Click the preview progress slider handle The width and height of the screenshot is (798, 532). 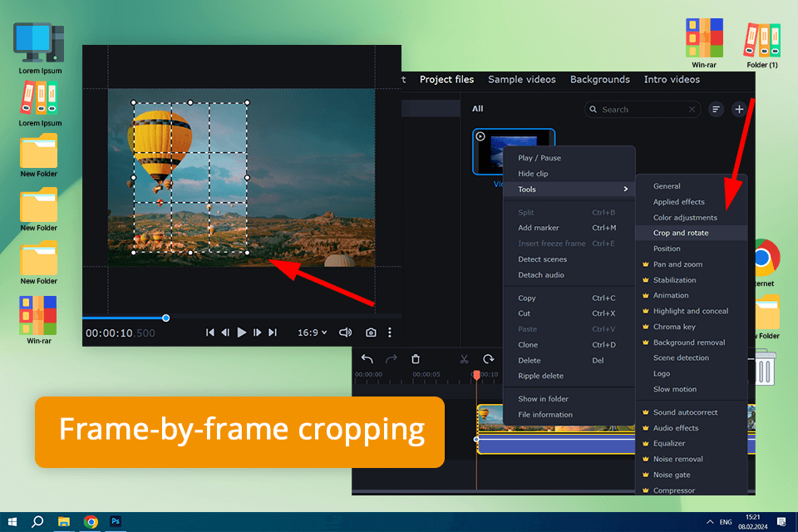166,318
